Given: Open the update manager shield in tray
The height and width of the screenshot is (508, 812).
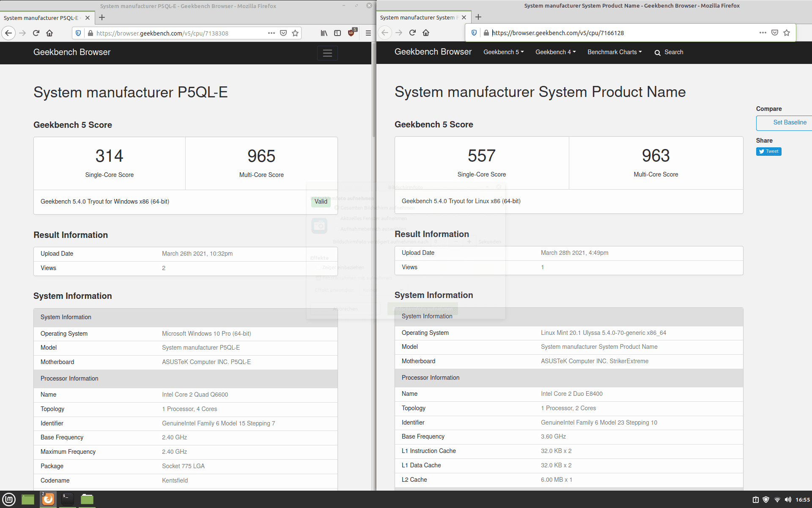Looking at the screenshot, I should pos(766,500).
